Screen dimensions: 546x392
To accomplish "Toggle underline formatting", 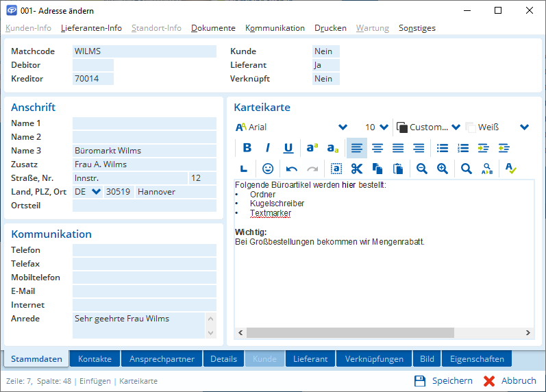I will coord(288,148).
